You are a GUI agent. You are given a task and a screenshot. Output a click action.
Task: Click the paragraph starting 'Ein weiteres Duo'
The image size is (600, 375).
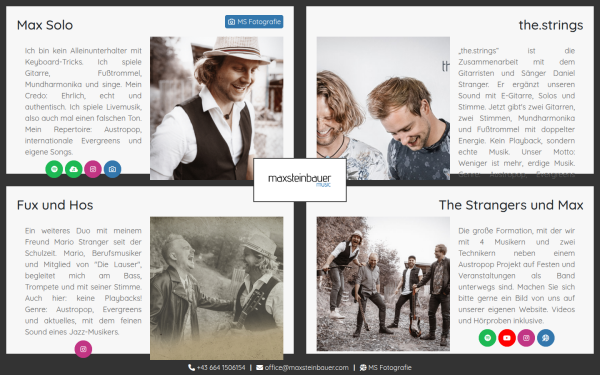tap(83, 281)
